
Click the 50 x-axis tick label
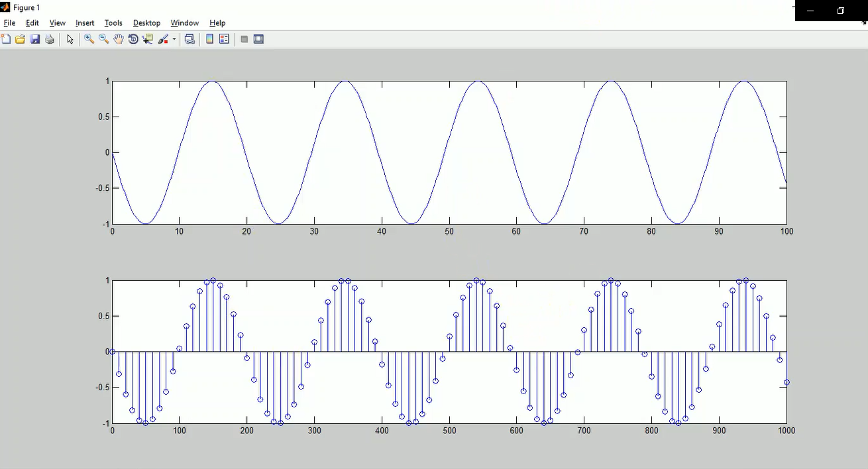[x=449, y=231]
